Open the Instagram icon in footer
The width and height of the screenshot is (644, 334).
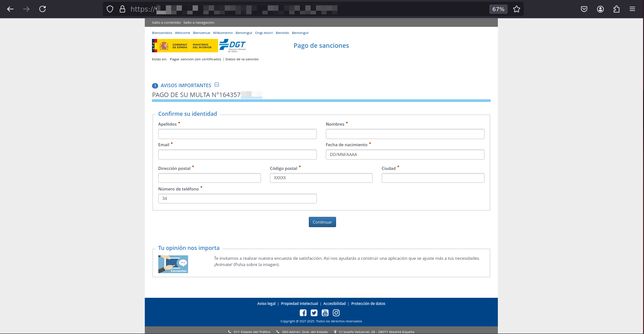337,313
